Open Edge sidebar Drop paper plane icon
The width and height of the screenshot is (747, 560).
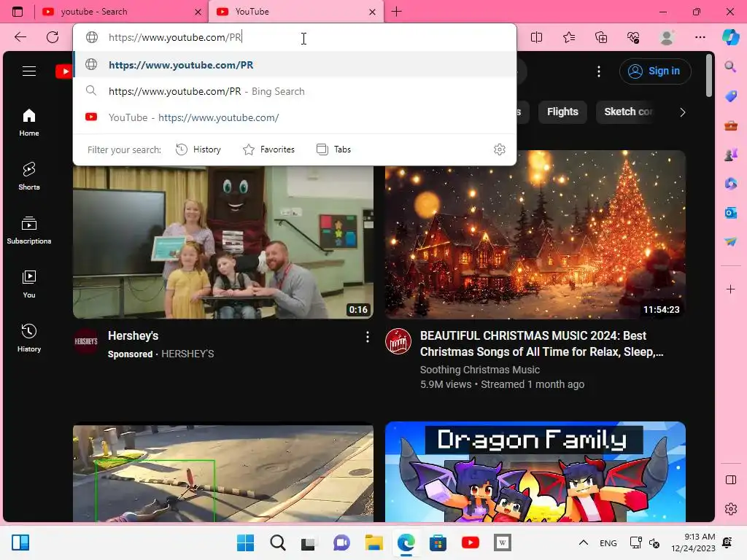point(730,242)
